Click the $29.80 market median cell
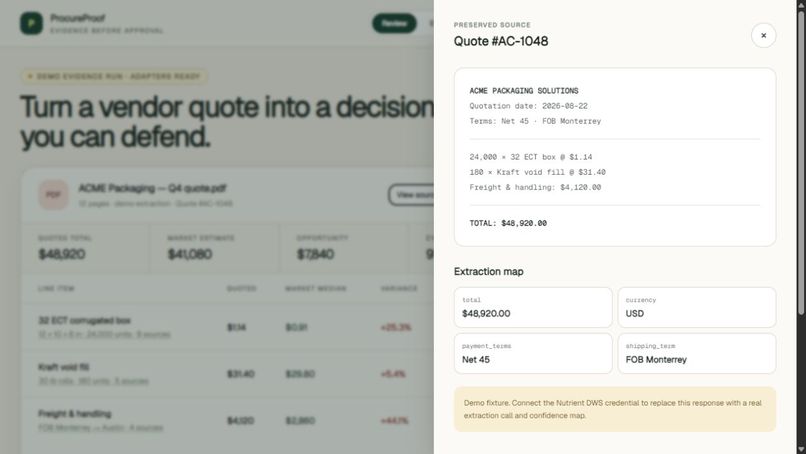The image size is (806, 454). (x=300, y=374)
